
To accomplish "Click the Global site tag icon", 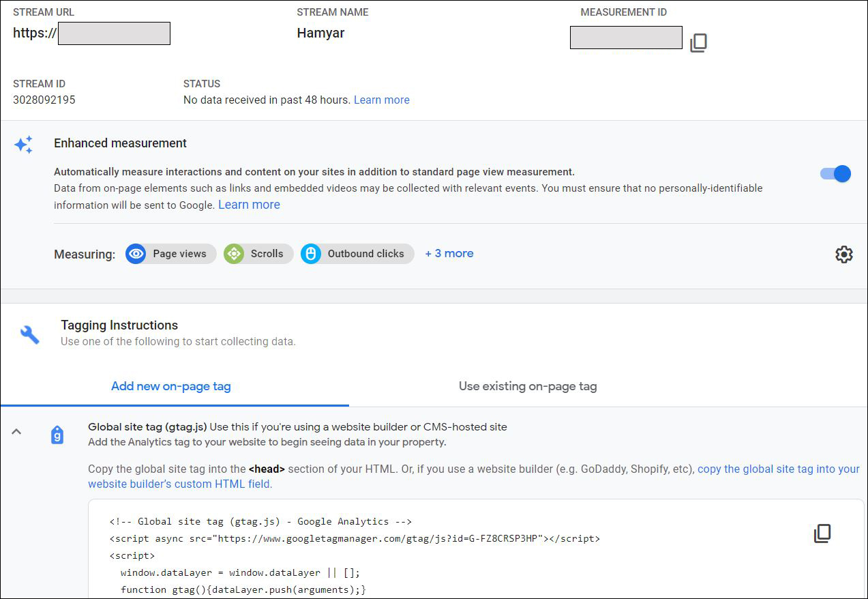I will coord(57,435).
